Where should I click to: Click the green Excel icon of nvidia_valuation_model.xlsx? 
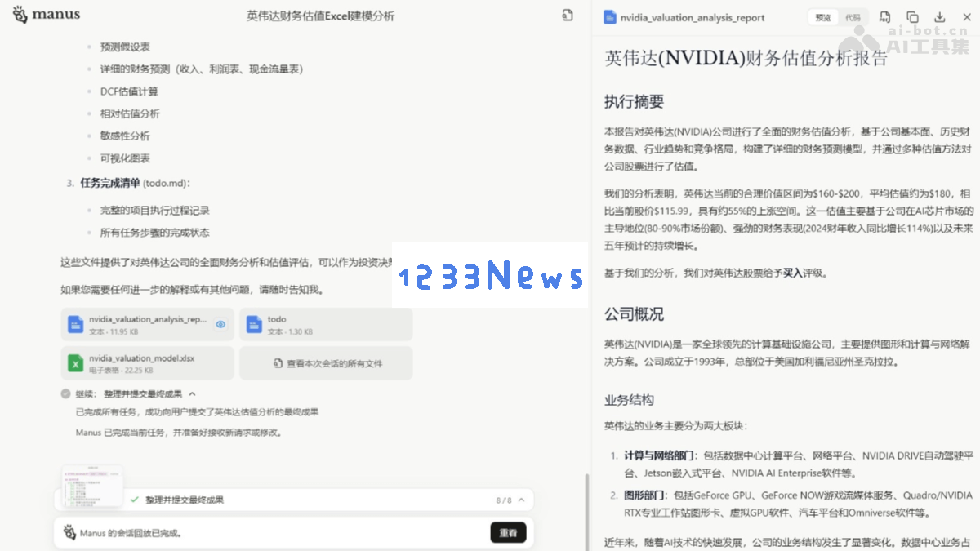click(x=75, y=363)
